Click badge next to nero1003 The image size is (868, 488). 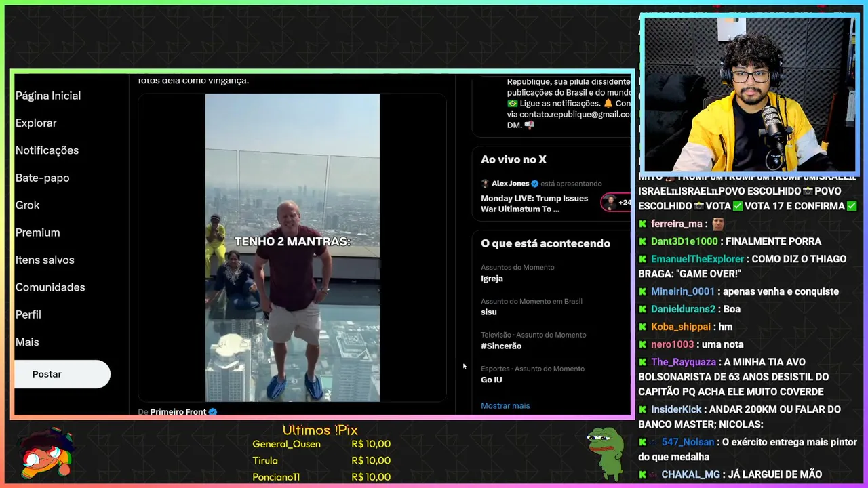pos(642,344)
